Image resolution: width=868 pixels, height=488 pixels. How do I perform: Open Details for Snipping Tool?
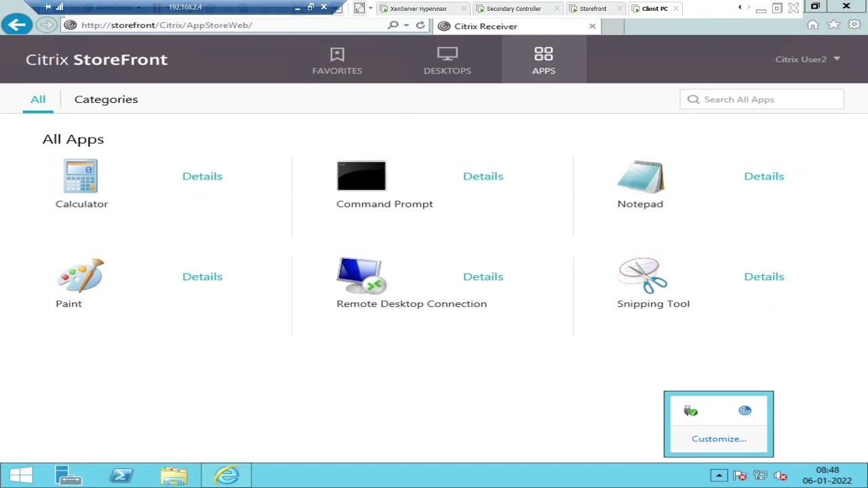click(764, 277)
